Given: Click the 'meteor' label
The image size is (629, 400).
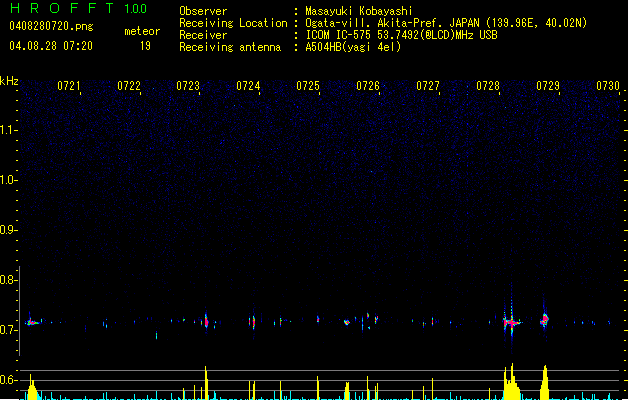Looking at the screenshot, I should click(142, 31).
